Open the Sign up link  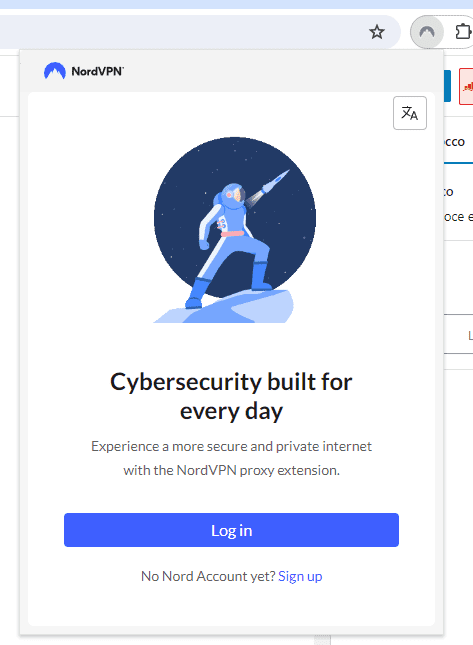tap(300, 576)
